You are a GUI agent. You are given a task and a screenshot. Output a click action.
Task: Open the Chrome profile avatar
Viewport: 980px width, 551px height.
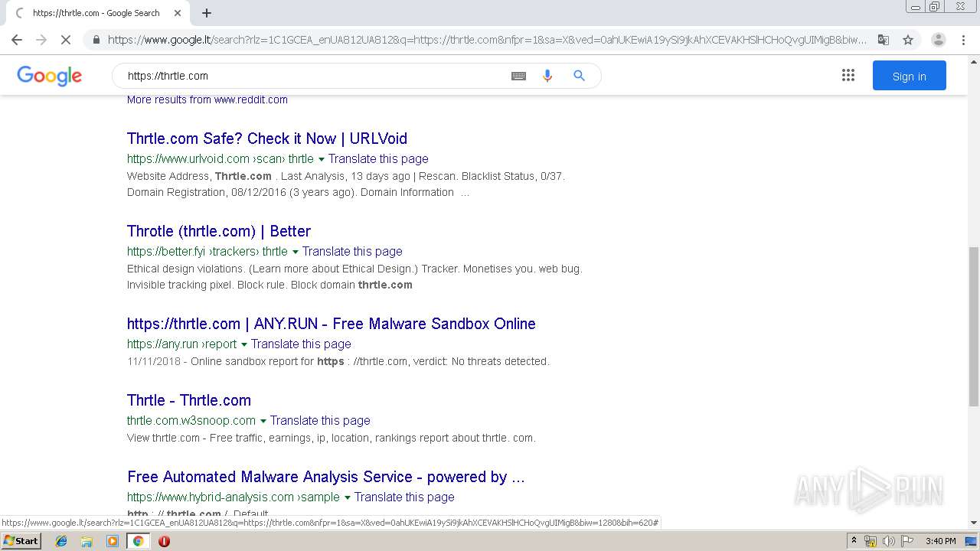pos(938,40)
